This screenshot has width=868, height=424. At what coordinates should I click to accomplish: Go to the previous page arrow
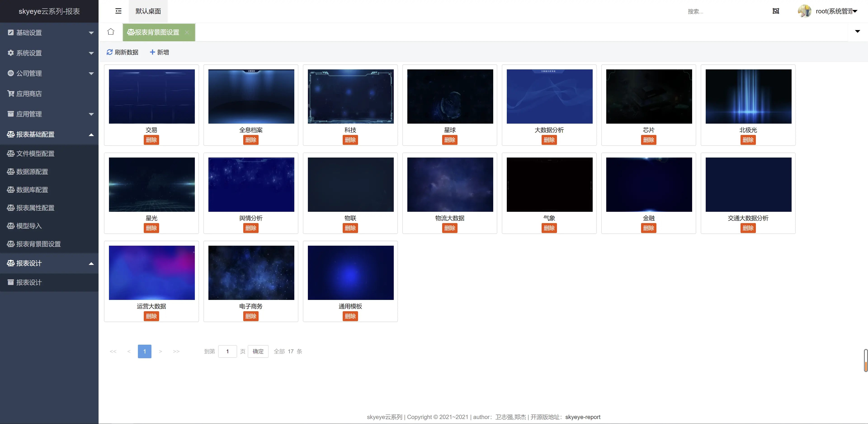(129, 351)
